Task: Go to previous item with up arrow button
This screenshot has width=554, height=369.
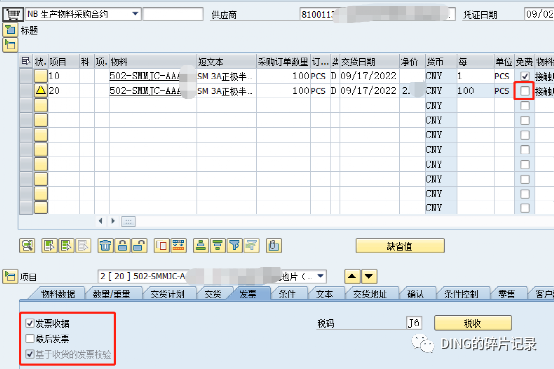Action: tap(352, 276)
